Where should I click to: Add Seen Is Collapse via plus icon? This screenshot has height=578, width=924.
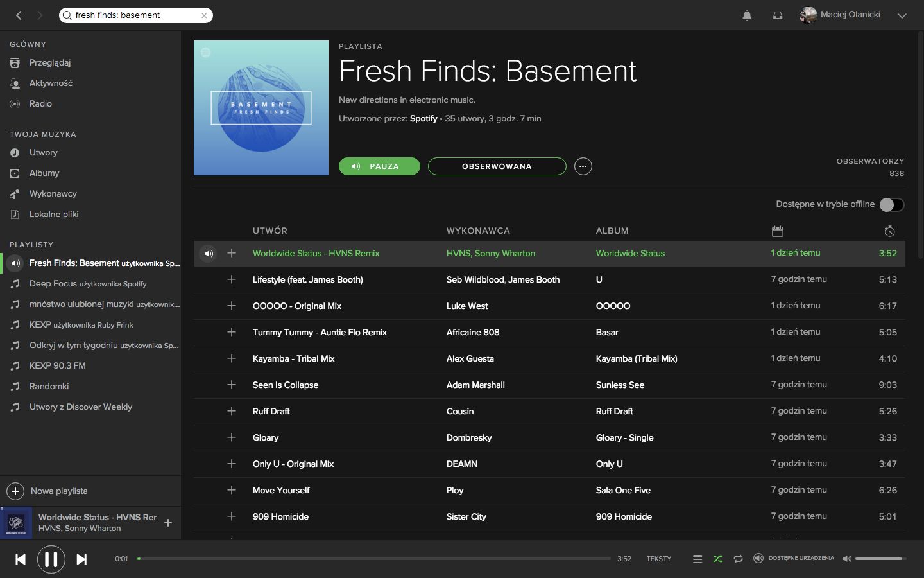point(232,385)
